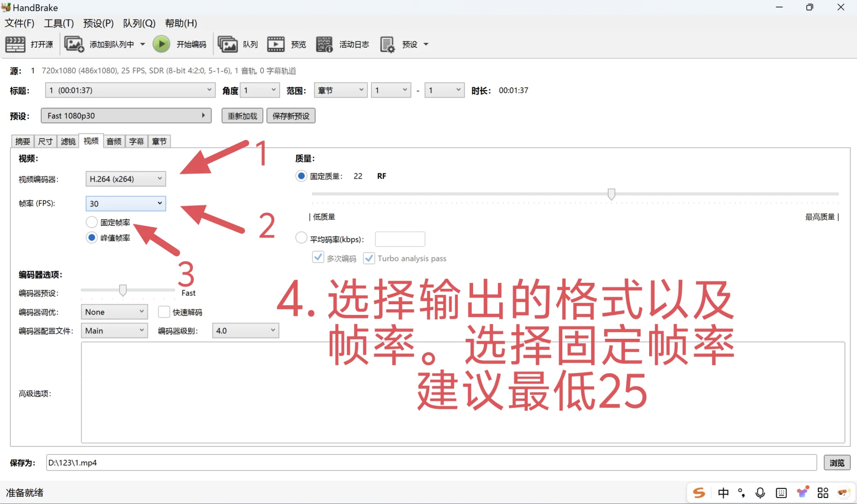Click the RF quality slider handle
The height and width of the screenshot is (504, 857).
[611, 194]
